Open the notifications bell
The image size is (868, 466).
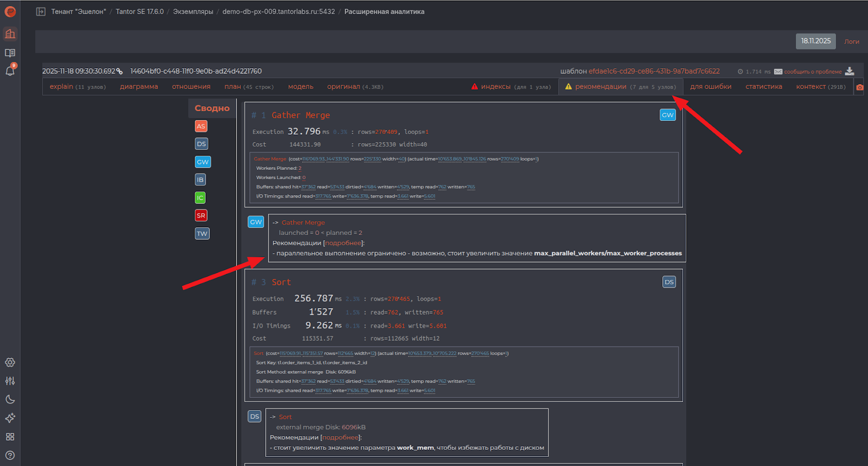(10, 71)
